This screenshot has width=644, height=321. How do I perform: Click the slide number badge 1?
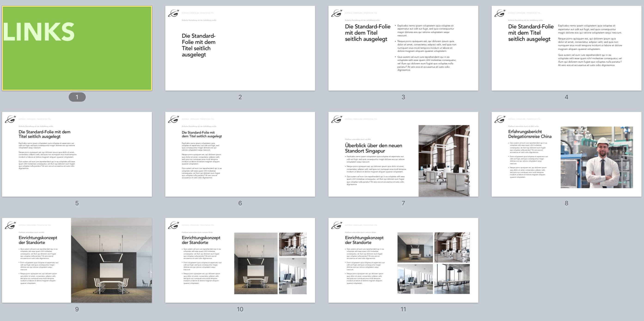click(x=77, y=97)
